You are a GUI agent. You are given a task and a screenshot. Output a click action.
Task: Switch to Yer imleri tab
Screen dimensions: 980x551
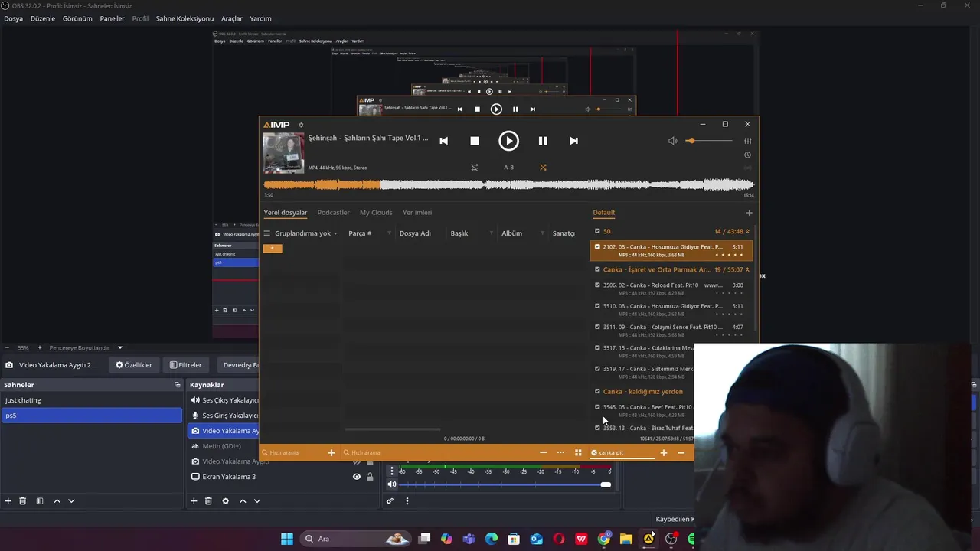tap(417, 213)
